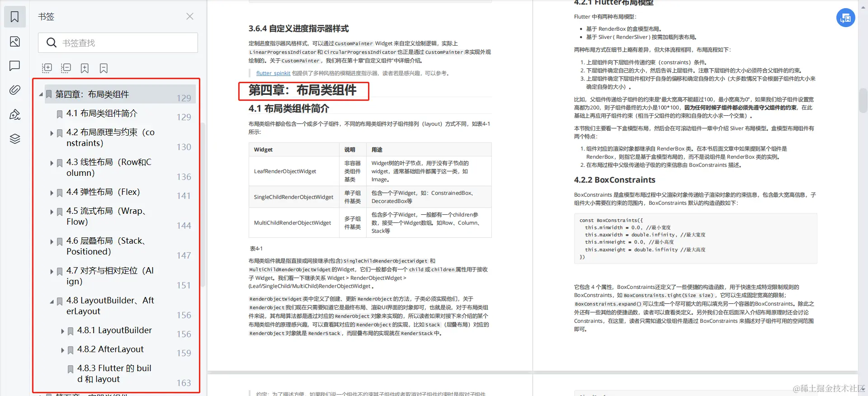Select bookmark 4.6 层叠布局 (Stack、Positioned)
Image resolution: width=868 pixels, height=396 pixels.
pyautogui.click(x=106, y=246)
